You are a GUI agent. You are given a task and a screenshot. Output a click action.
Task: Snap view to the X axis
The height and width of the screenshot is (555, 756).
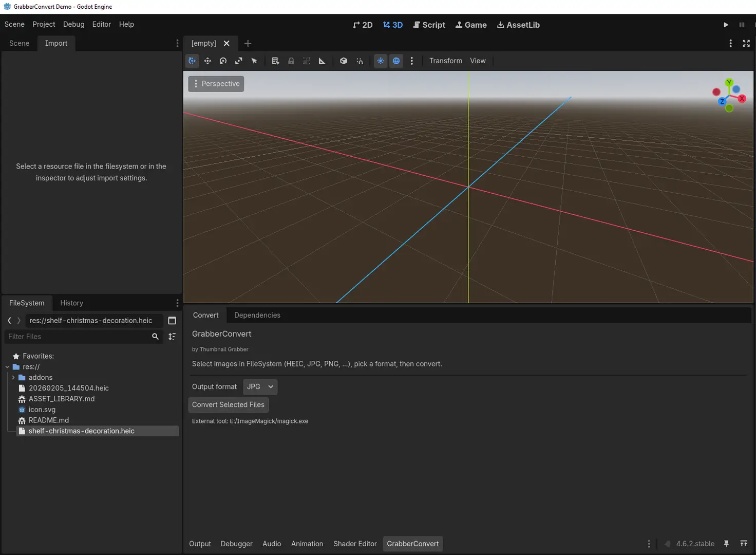coord(742,98)
